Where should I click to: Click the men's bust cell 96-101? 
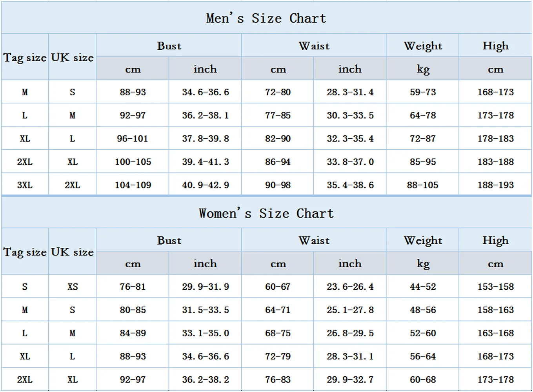pyautogui.click(x=133, y=138)
